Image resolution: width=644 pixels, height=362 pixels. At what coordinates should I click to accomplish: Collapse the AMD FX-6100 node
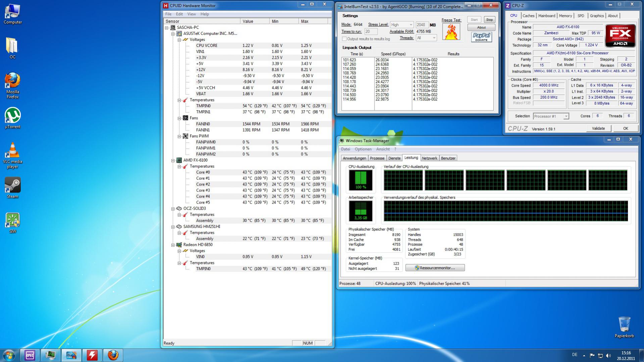pyautogui.click(x=173, y=160)
